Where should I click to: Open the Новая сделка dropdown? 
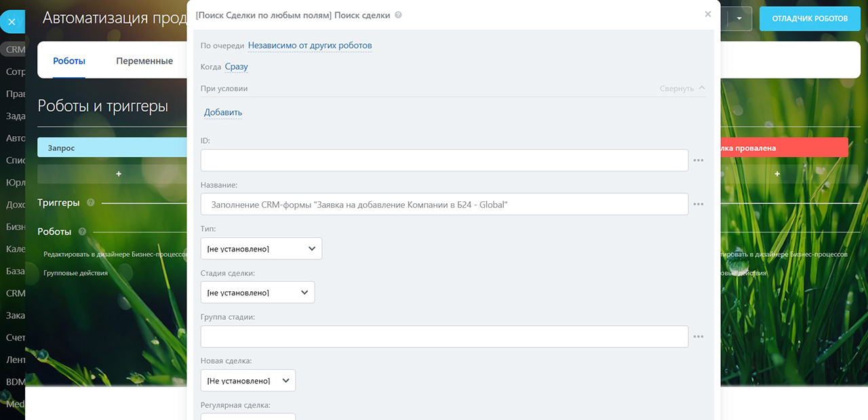click(248, 381)
